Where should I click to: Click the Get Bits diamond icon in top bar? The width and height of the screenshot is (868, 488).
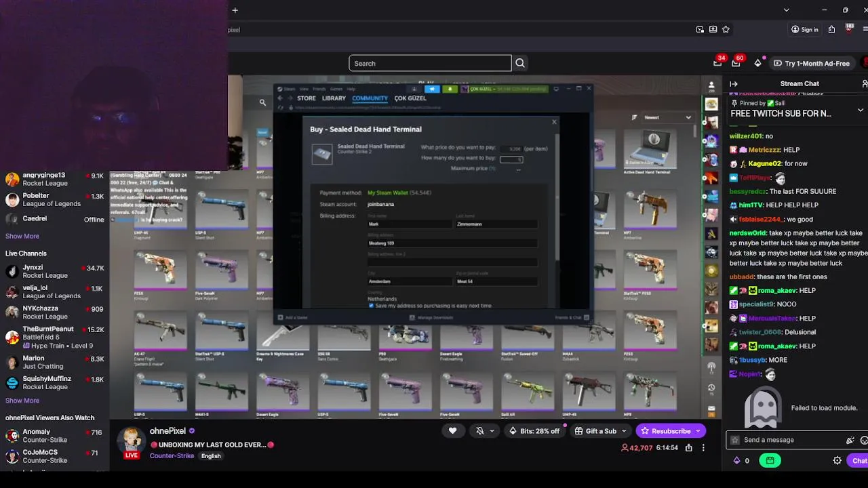757,63
